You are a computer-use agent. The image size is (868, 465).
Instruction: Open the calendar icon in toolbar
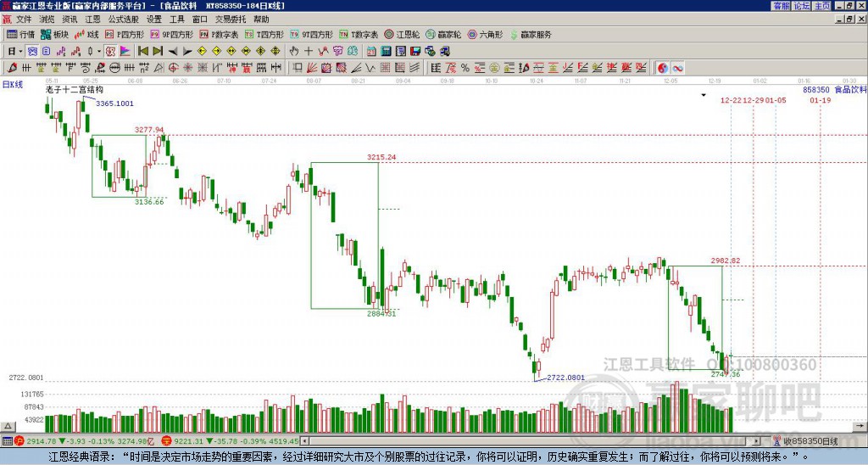coord(371,52)
